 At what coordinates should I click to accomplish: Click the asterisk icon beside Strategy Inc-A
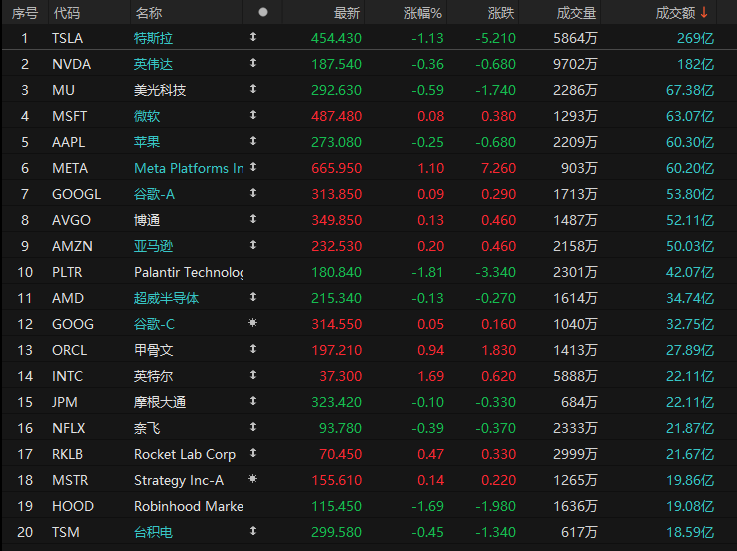pos(253,480)
